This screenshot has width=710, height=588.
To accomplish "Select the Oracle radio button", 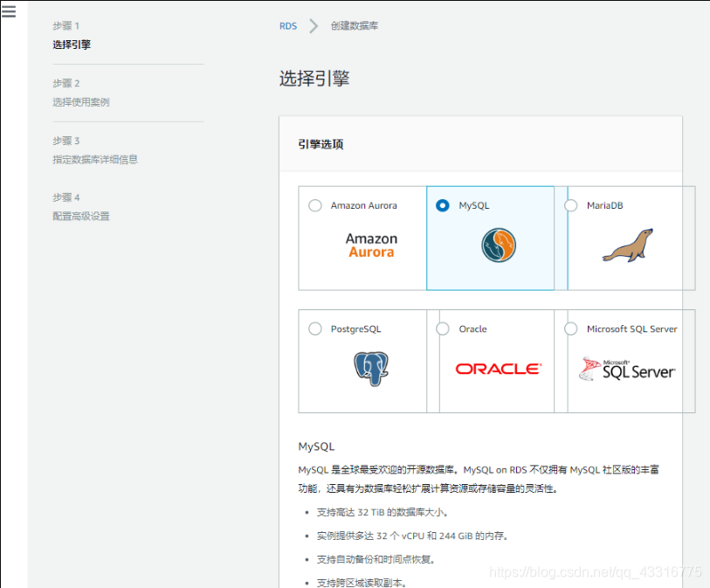I will tap(443, 329).
